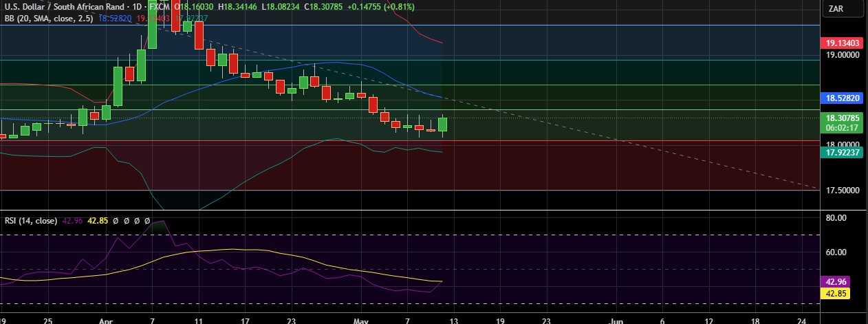The width and height of the screenshot is (868, 324).
Task: Click the May label on time axis
Action: point(362,320)
